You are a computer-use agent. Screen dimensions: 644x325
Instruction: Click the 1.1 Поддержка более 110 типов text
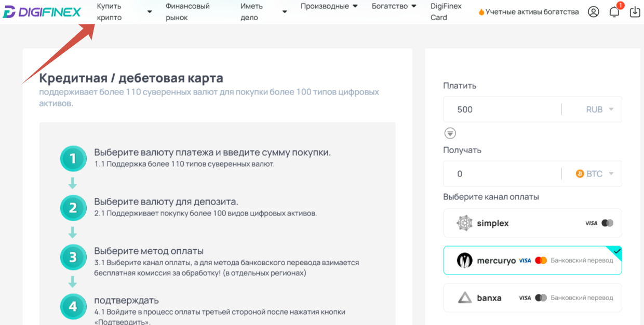[184, 164]
